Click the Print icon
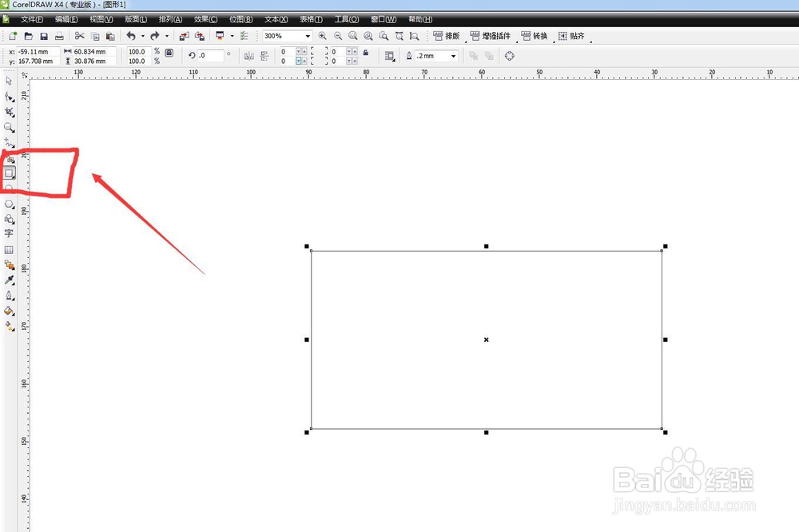This screenshot has width=799, height=532. click(59, 36)
